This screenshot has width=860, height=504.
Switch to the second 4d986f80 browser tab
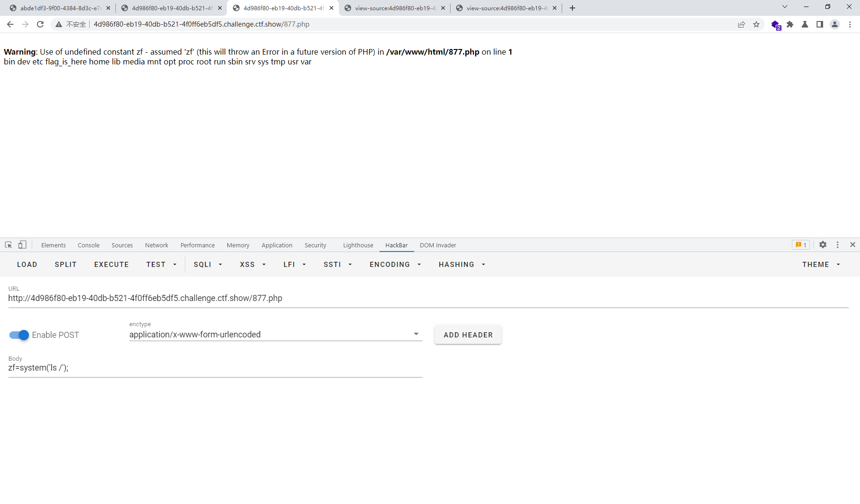pos(283,8)
